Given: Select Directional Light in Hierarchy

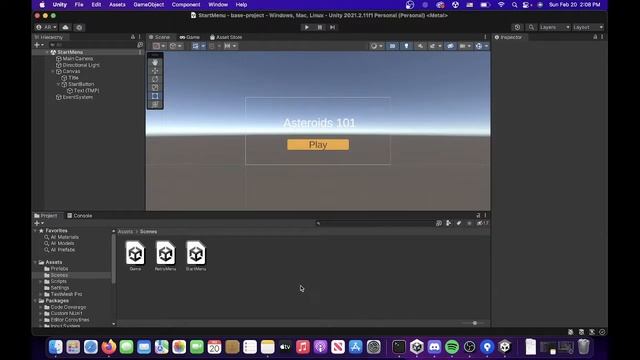Looking at the screenshot, I should tap(81, 65).
